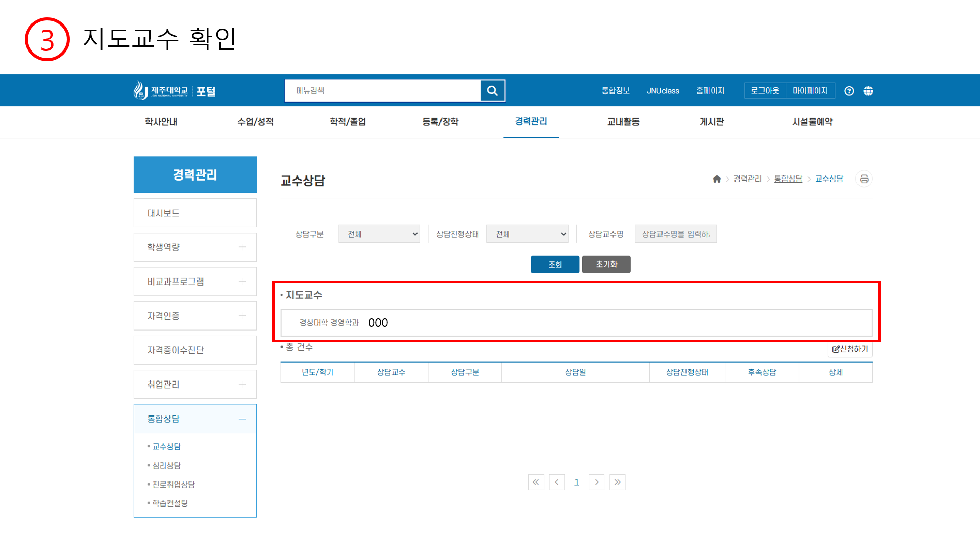Click the home icon in the breadcrumb
This screenshot has width=980, height=533.
point(717,179)
